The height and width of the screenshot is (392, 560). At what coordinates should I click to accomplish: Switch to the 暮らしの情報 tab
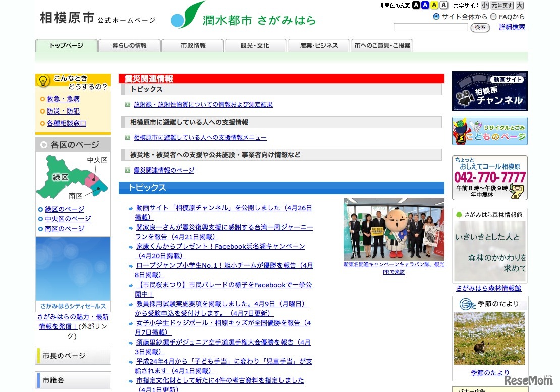130,45
